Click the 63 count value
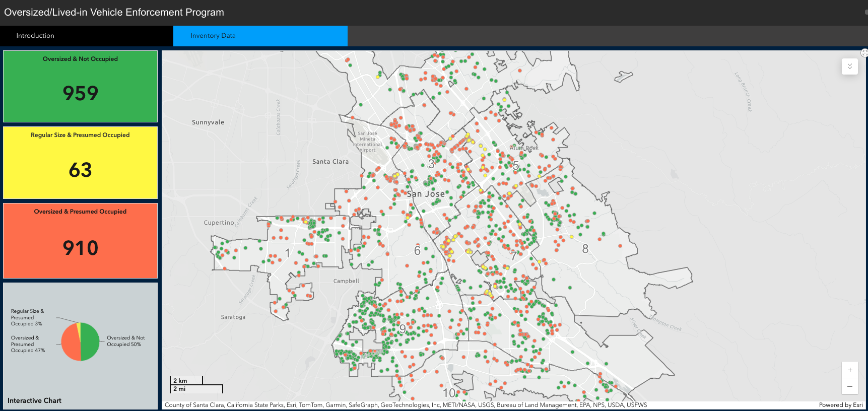868x411 pixels. (x=81, y=170)
